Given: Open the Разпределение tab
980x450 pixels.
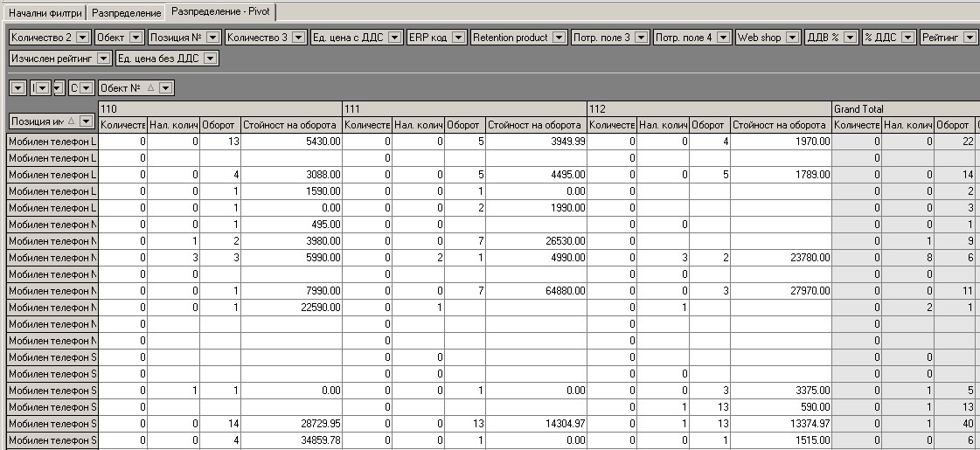Looking at the screenshot, I should coord(126,12).
